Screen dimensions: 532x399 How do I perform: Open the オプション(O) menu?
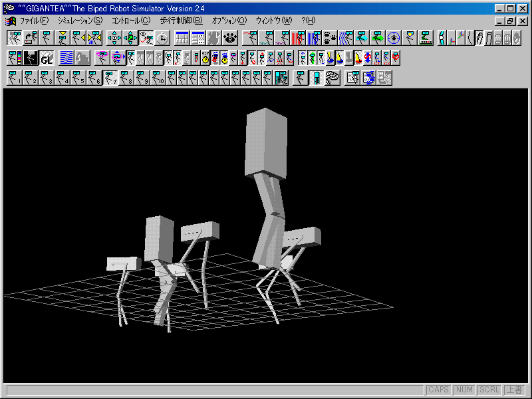pyautogui.click(x=229, y=21)
